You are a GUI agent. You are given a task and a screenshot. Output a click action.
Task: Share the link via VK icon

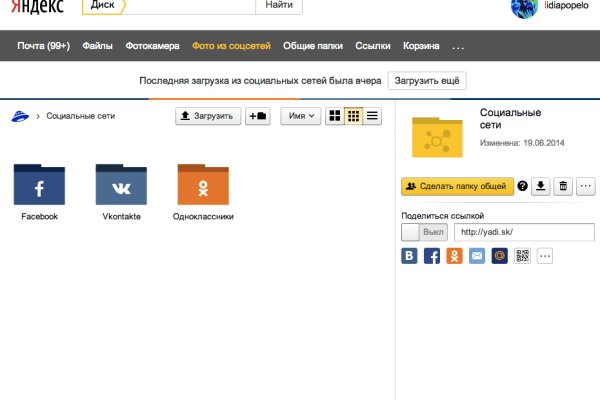(410, 256)
